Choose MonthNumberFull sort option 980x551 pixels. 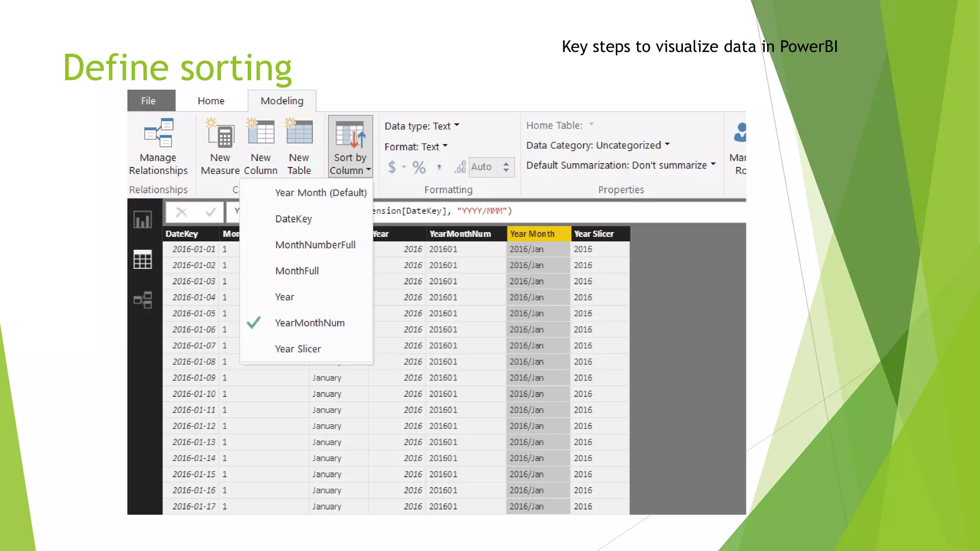306,245
